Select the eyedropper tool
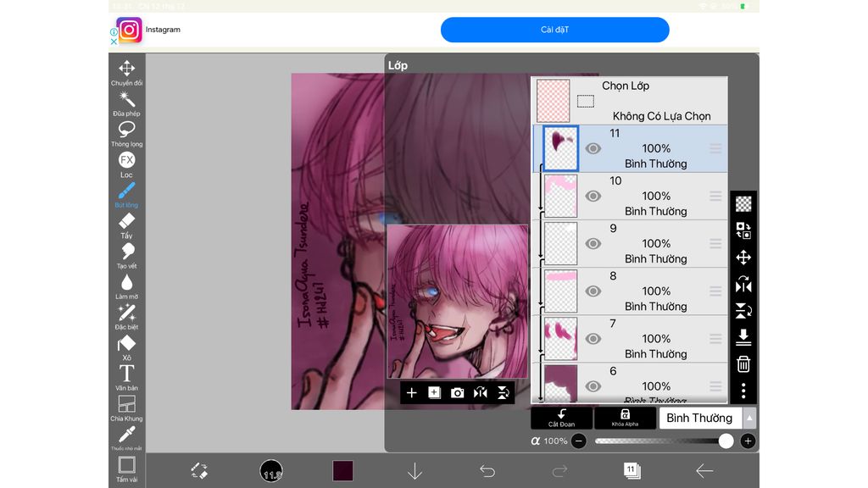The image size is (868, 488). [127, 438]
